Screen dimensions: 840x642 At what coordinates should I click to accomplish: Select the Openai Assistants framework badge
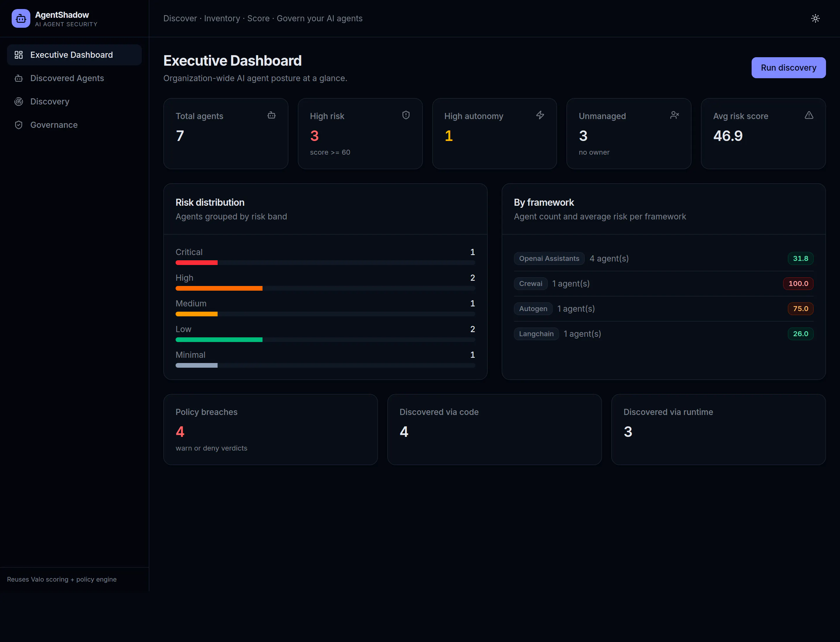click(549, 259)
